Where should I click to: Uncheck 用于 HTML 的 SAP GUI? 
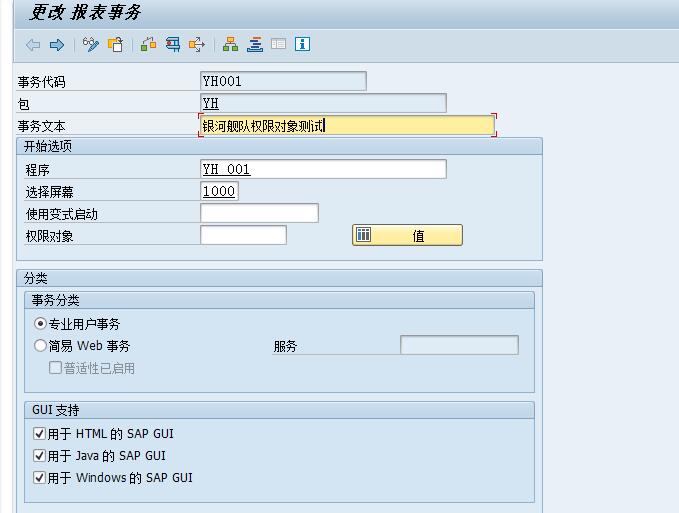click(x=40, y=434)
